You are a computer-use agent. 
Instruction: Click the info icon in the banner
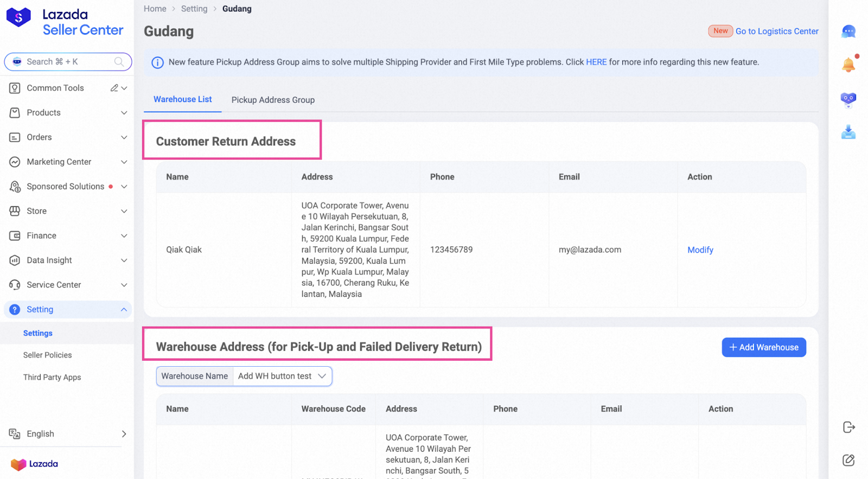(157, 63)
